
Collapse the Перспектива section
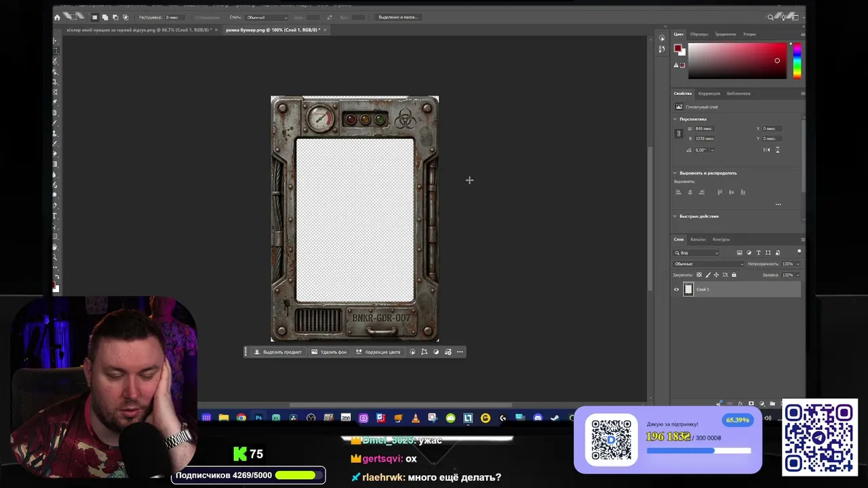tap(675, 119)
